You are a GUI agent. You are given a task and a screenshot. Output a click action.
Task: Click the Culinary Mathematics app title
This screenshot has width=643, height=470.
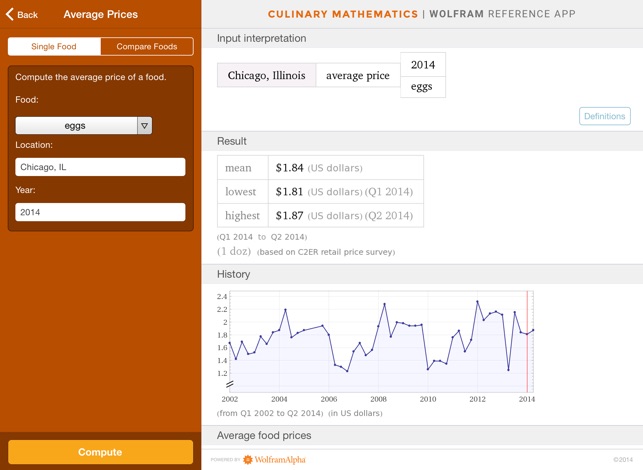(343, 14)
